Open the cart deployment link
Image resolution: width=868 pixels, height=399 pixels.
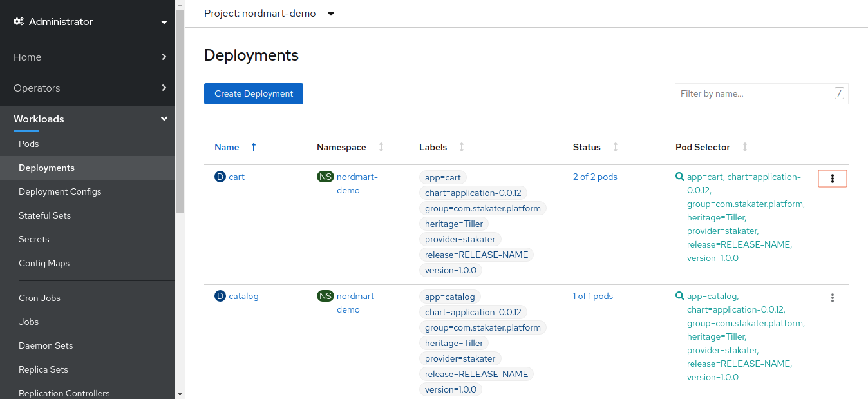coord(236,177)
